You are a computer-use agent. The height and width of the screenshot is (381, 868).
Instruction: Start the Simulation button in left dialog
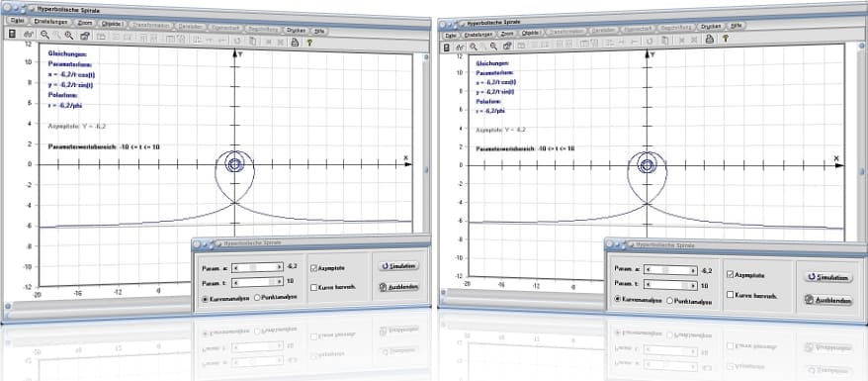click(x=398, y=266)
